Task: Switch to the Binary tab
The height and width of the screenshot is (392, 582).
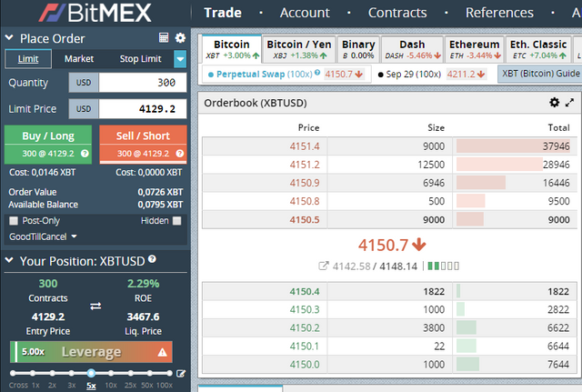Action: point(358,49)
